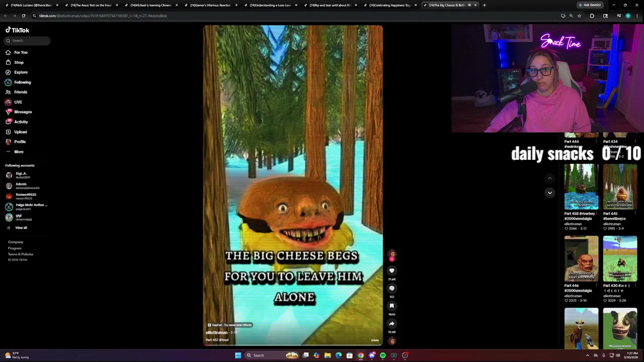
Task: Open Friends in the sidebar
Action: pos(16,92)
